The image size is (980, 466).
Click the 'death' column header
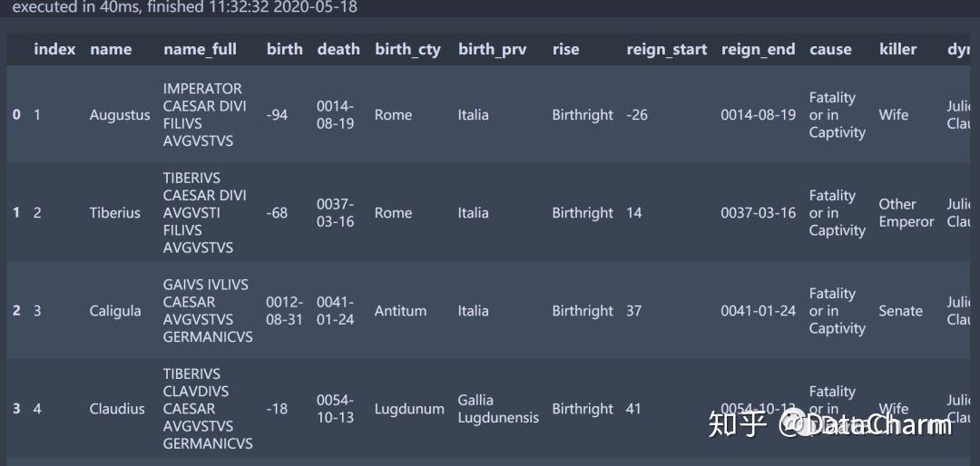coord(338,49)
